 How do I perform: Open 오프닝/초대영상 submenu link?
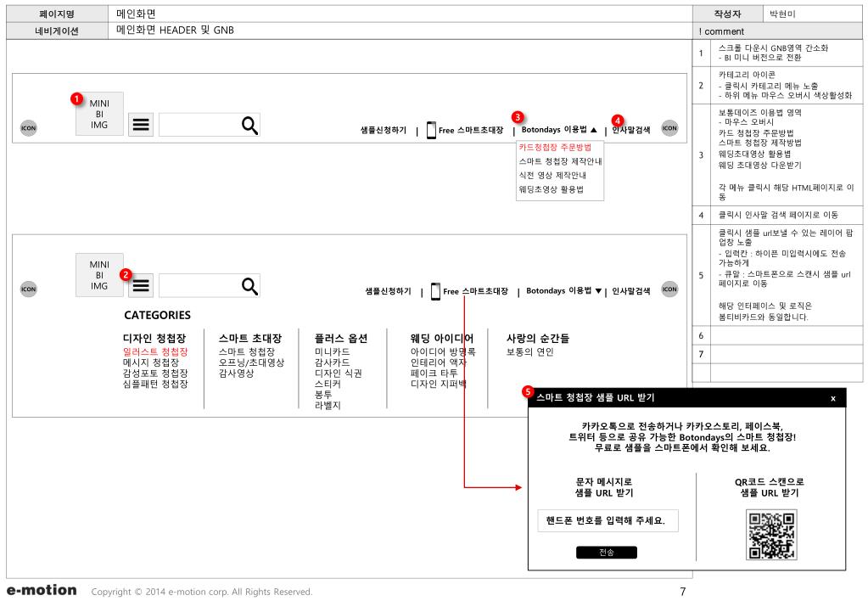click(251, 362)
